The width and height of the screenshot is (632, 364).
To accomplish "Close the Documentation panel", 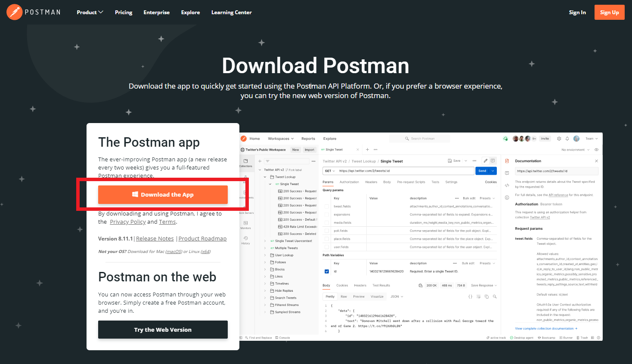I will (x=596, y=161).
